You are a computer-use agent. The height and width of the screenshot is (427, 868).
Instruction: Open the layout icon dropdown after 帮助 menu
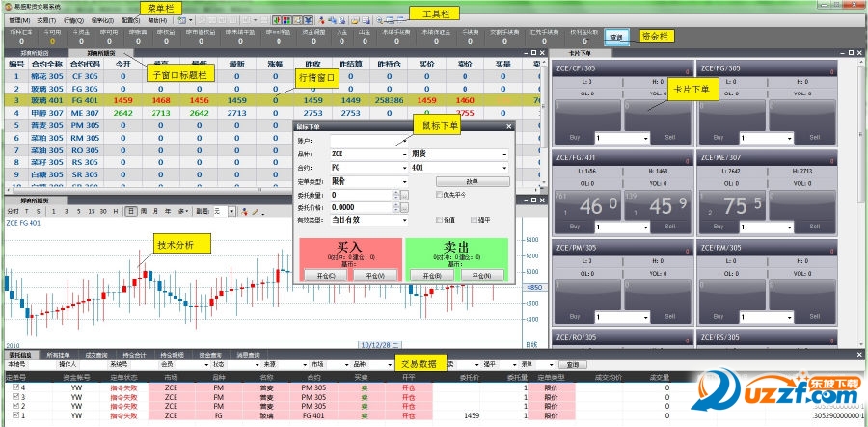click(190, 20)
